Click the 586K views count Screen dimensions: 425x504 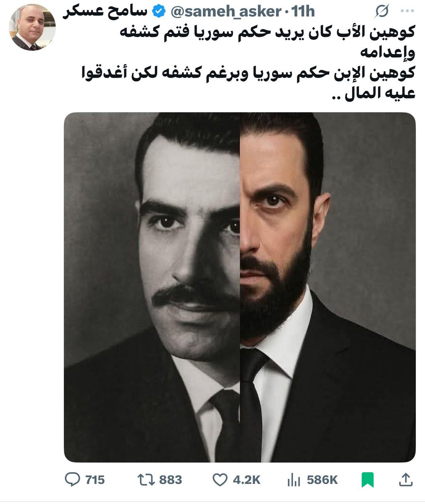pos(322,480)
